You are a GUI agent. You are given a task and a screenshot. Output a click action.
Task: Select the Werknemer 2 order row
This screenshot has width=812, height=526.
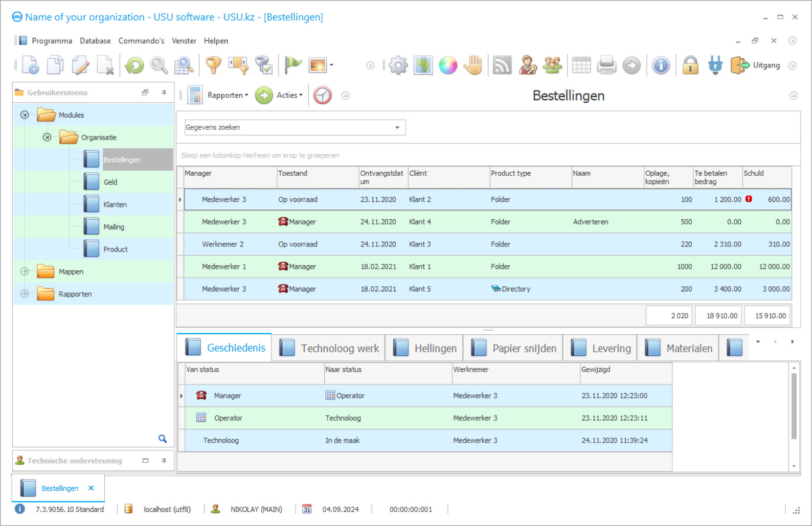[487, 244]
